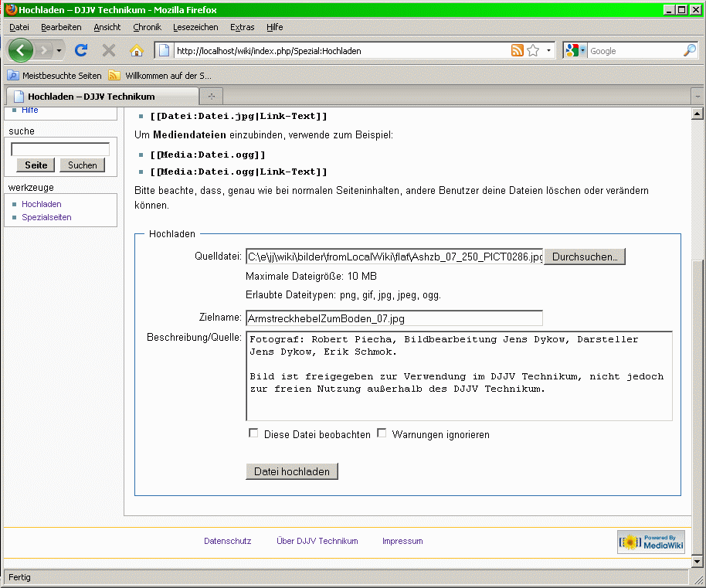The height and width of the screenshot is (588, 706).
Task: Enable Warnungen ignorieren checkbox
Action: pos(382,433)
